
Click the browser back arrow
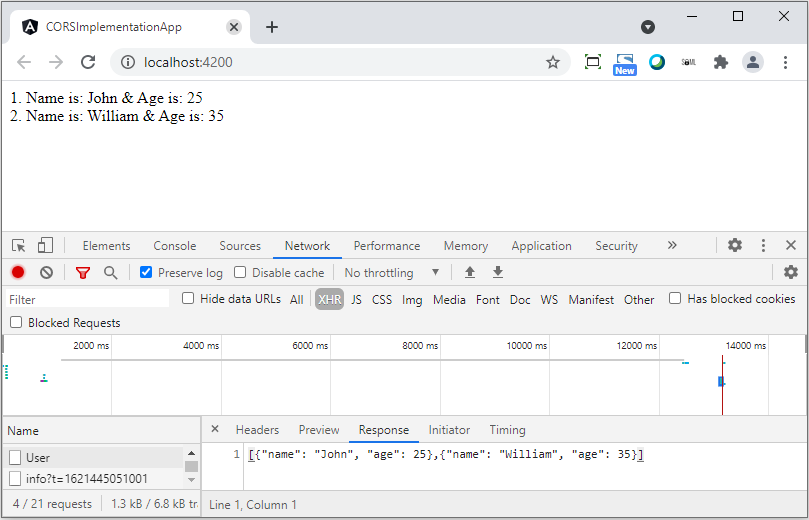click(24, 62)
